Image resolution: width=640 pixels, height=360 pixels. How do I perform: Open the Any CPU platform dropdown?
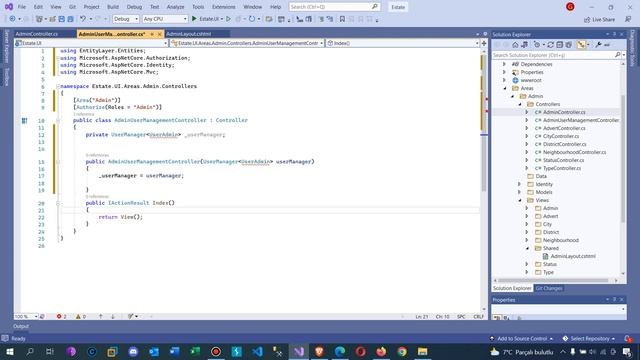[165, 19]
